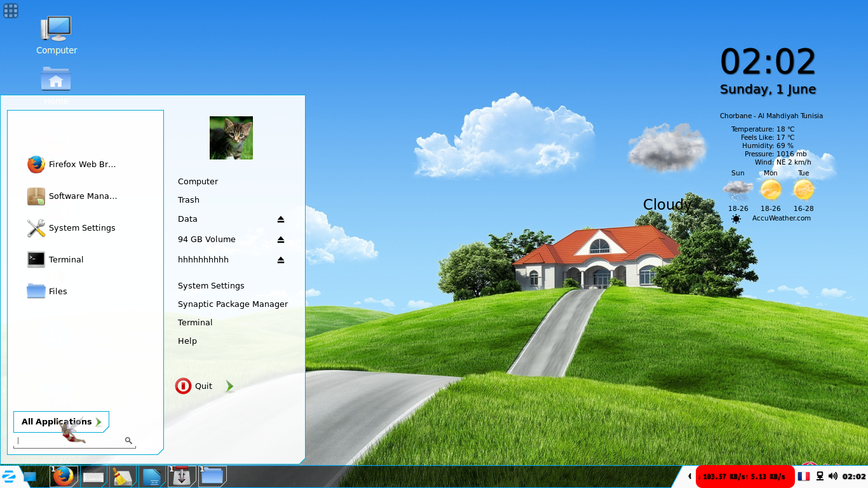Screen dimensions: 868x488
Task: Click the 'Cloudy' condition label
Action: pyautogui.click(x=667, y=205)
